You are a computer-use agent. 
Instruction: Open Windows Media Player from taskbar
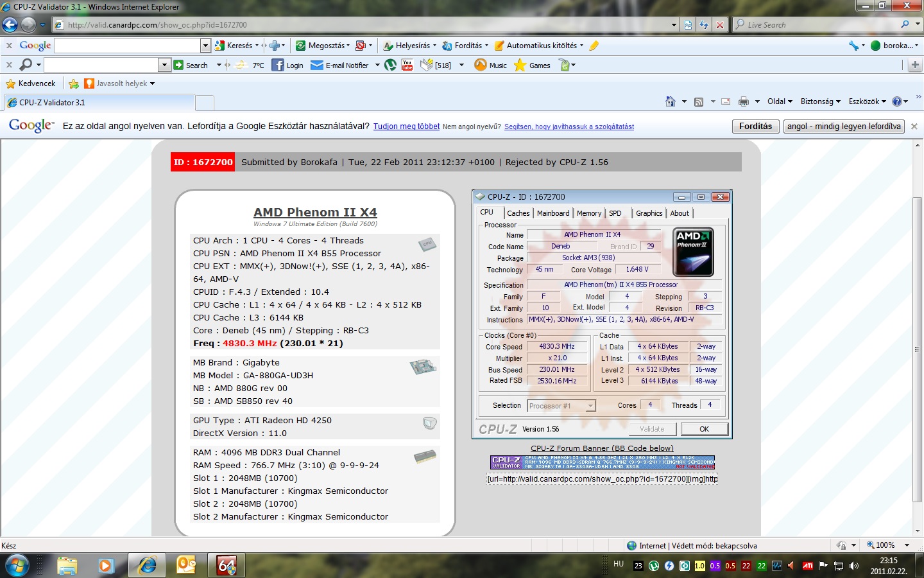pos(106,565)
